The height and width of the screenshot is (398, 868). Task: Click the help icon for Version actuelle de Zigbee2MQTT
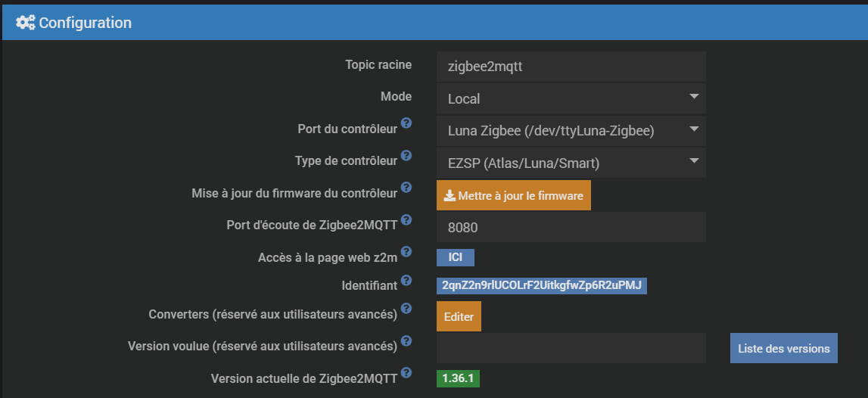[x=406, y=372]
